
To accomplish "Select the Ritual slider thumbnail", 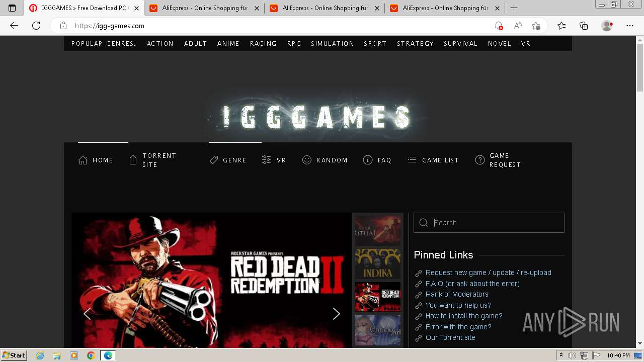I will 378,231.
